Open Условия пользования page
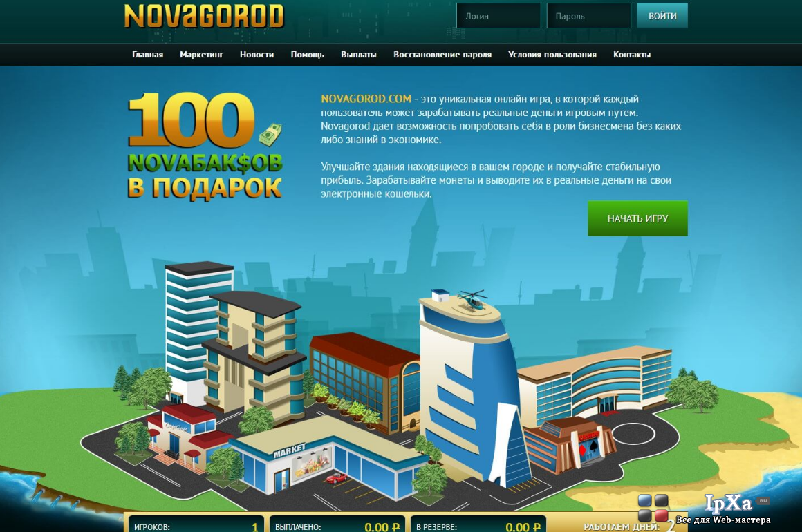 pyautogui.click(x=552, y=55)
